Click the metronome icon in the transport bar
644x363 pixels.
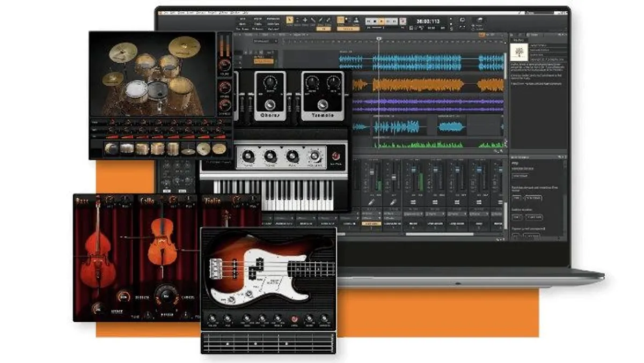[402, 20]
